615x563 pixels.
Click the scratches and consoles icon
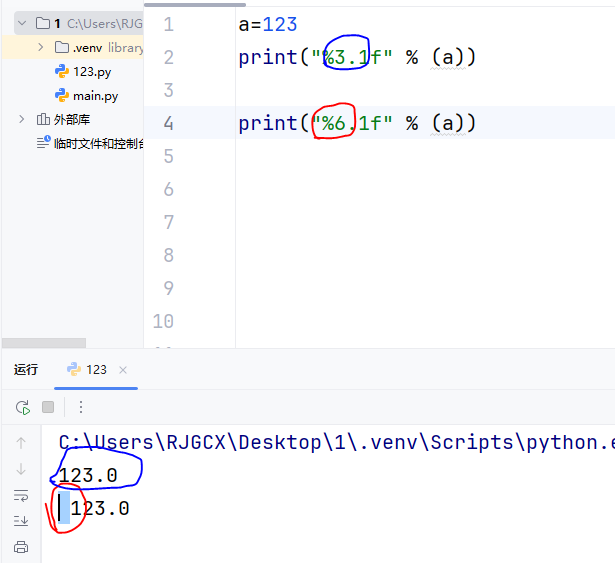[x=44, y=142]
